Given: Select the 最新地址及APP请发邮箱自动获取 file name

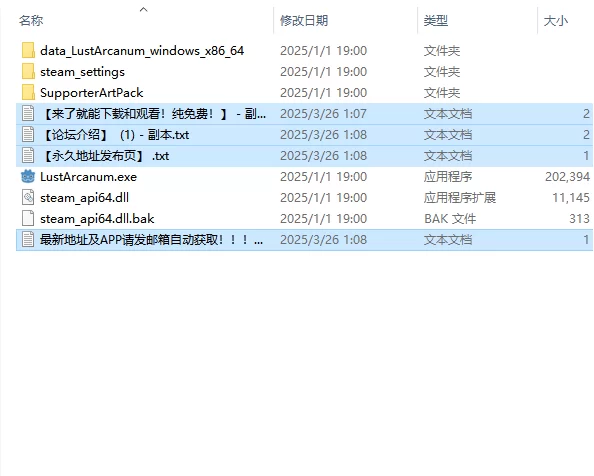Looking at the screenshot, I should (x=152, y=240).
